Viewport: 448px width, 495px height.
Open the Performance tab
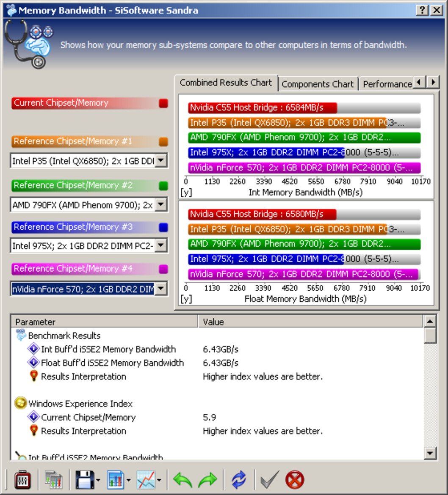click(x=387, y=84)
